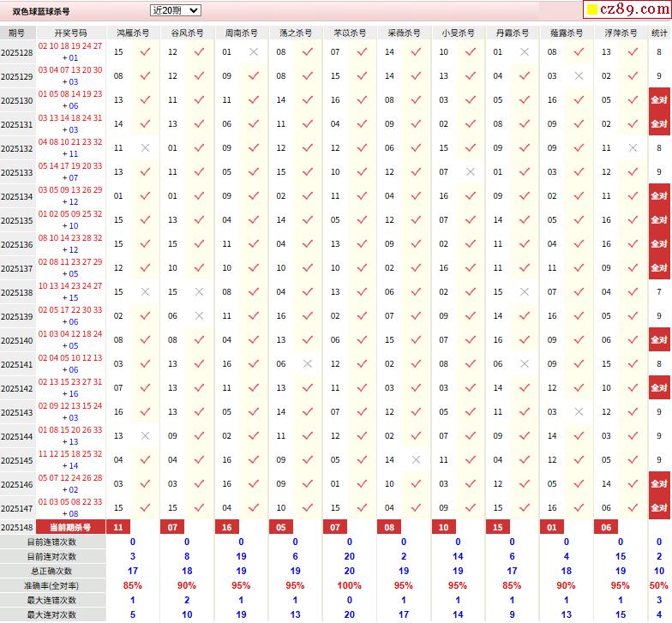Select the 浮萍杀号 column header
672x623 pixels.
click(620, 33)
